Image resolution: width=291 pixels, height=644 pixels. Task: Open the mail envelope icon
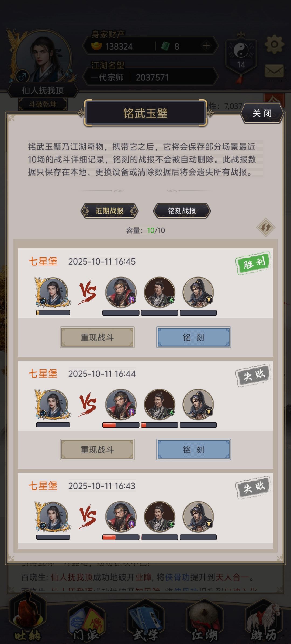click(x=274, y=71)
